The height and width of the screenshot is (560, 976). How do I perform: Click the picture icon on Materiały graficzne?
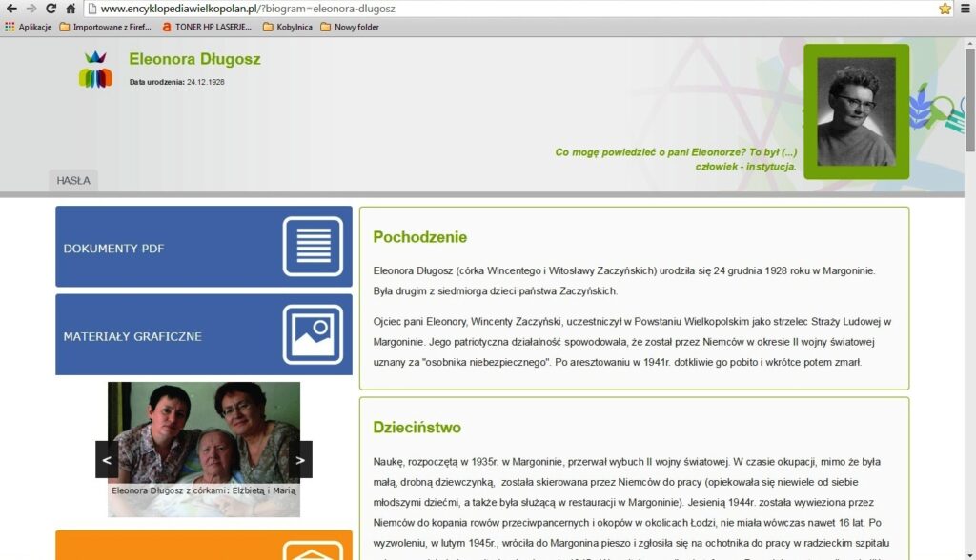pos(313,334)
